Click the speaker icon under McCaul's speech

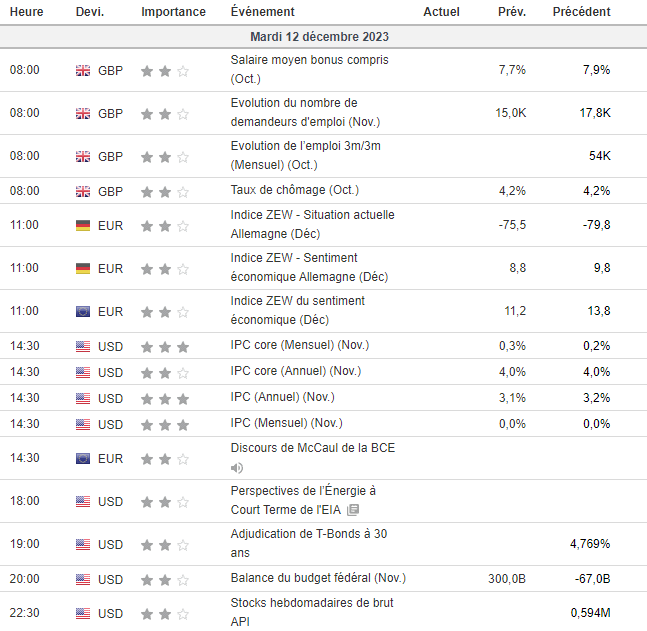pos(237,467)
